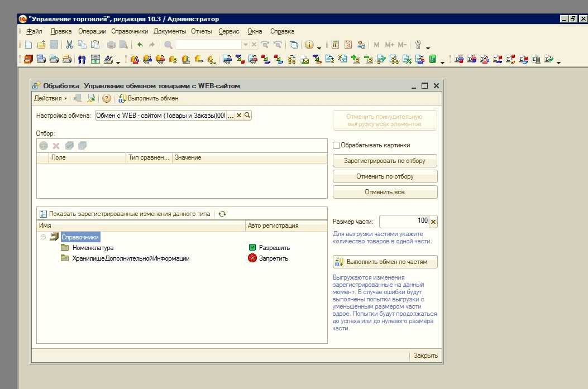Open the Операции menu
588x389 pixels.
click(x=92, y=31)
